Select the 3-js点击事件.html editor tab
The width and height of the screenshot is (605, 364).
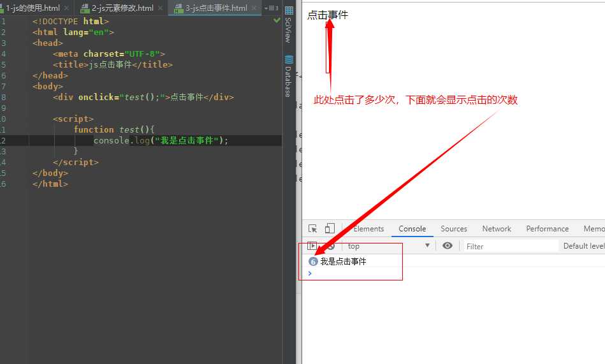coord(215,8)
